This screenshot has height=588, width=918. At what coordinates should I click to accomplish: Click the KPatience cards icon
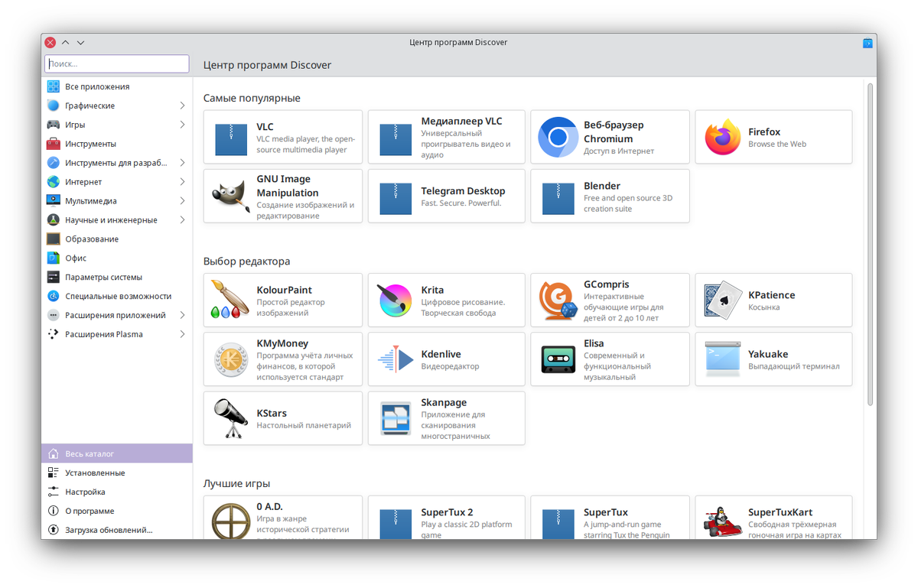click(723, 300)
